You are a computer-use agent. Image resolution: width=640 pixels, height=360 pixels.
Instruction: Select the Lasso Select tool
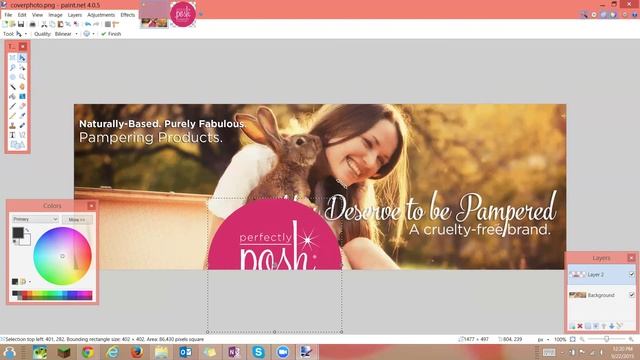tap(13, 68)
